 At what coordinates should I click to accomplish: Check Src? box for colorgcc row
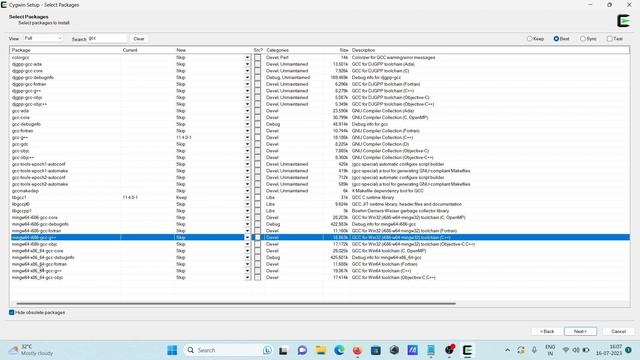[x=258, y=58]
